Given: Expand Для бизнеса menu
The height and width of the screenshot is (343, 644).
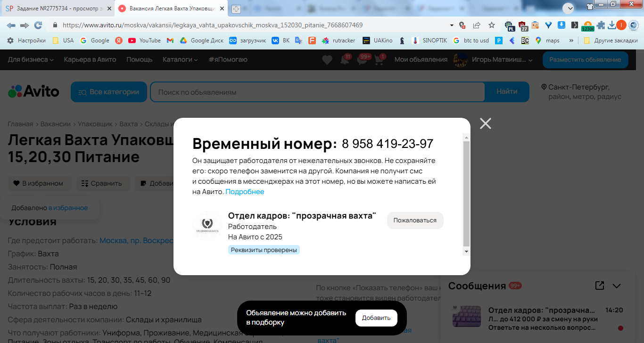Looking at the screenshot, I should click(x=31, y=60).
